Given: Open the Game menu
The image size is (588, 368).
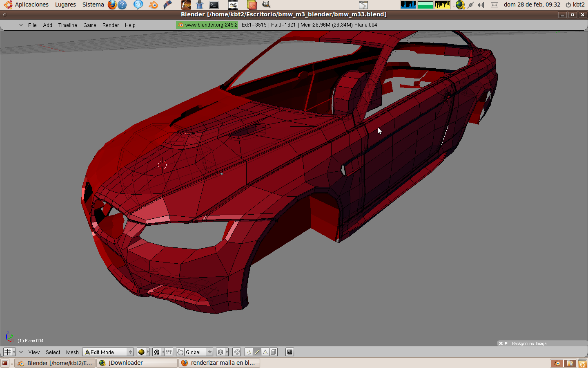Looking at the screenshot, I should 90,25.
